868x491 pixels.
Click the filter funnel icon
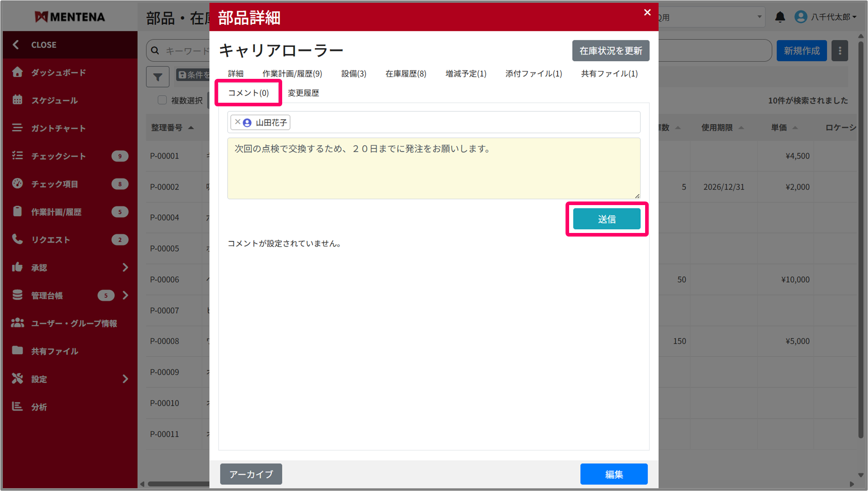tap(158, 76)
